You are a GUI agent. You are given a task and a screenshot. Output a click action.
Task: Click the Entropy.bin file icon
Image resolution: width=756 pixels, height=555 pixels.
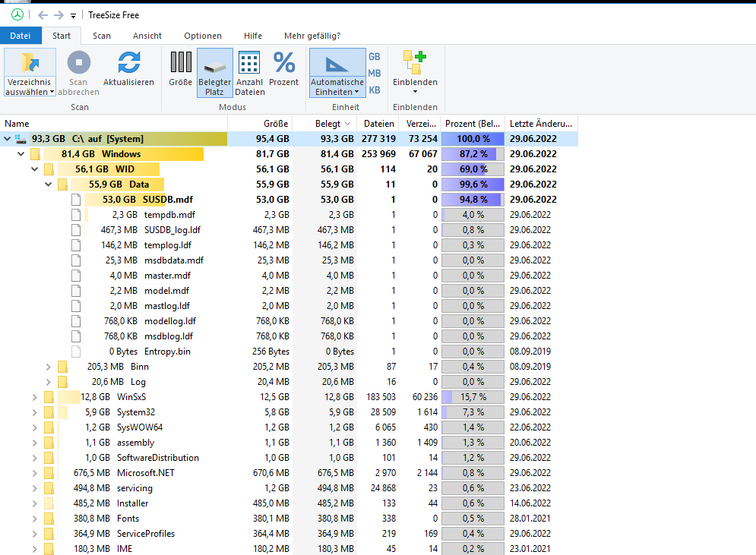point(76,352)
